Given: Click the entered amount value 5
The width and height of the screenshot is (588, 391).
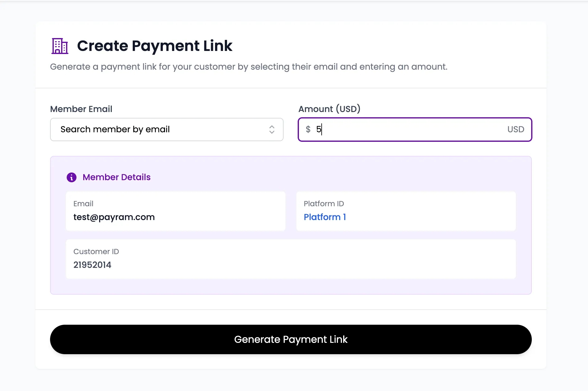Looking at the screenshot, I should (x=319, y=130).
